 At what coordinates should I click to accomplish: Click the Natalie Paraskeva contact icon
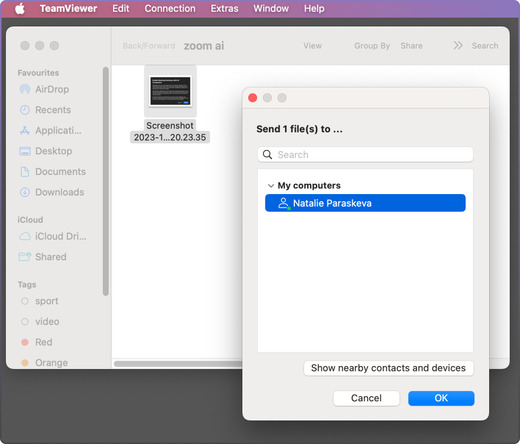click(284, 203)
